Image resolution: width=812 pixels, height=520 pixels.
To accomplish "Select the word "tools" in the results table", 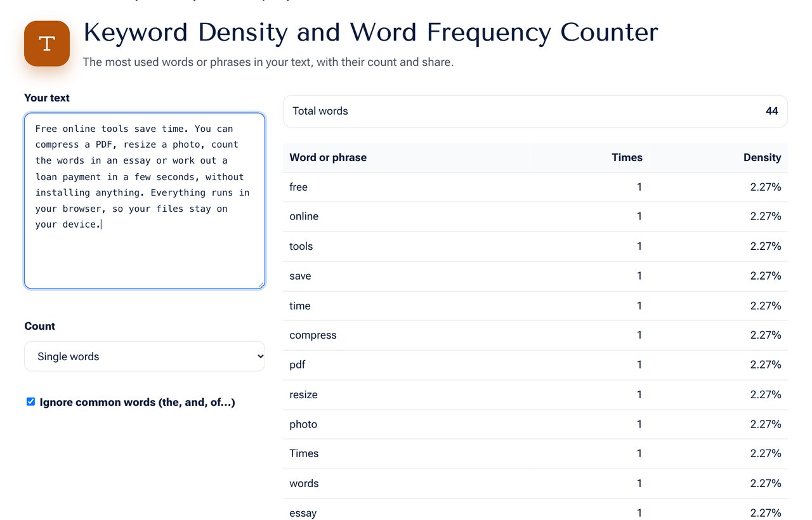I will point(301,246).
